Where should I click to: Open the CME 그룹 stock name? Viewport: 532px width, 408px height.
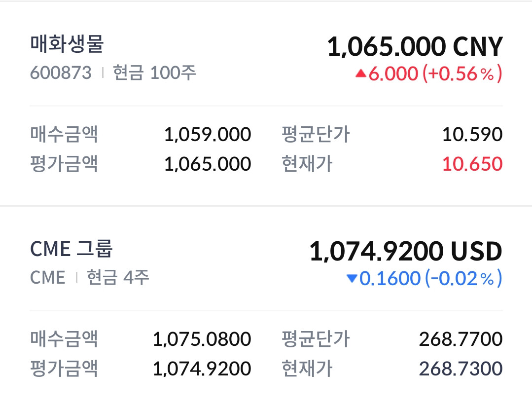(x=71, y=249)
